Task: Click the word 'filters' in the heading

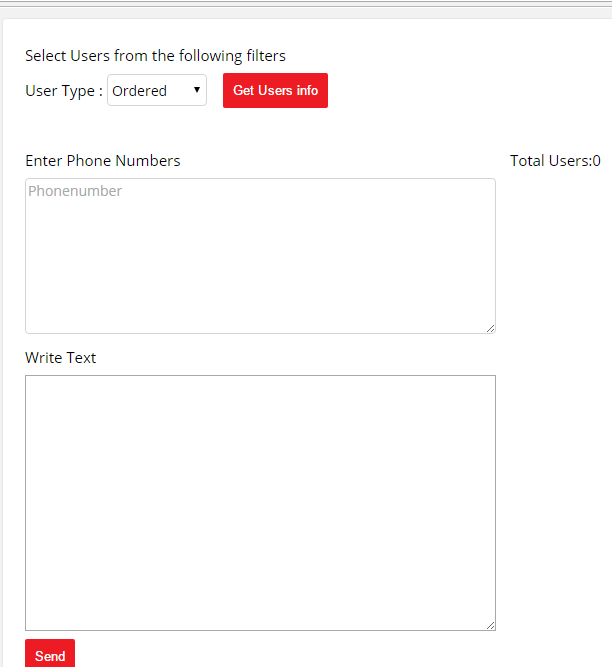Action: tap(266, 56)
